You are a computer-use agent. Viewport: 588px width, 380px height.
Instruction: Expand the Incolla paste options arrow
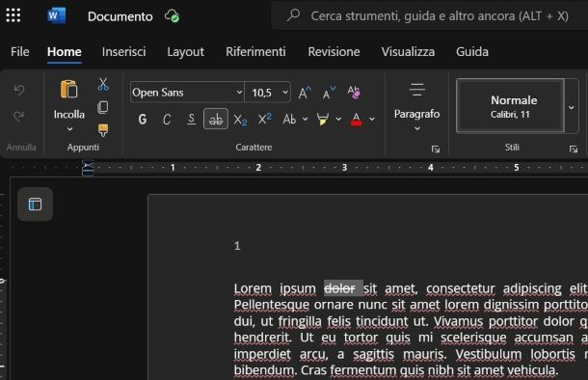tap(69, 129)
